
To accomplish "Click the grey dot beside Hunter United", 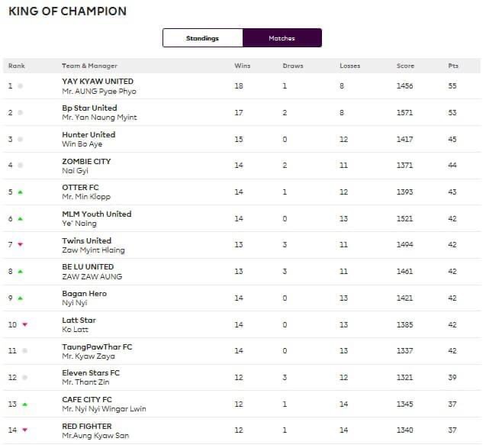I will point(20,140).
